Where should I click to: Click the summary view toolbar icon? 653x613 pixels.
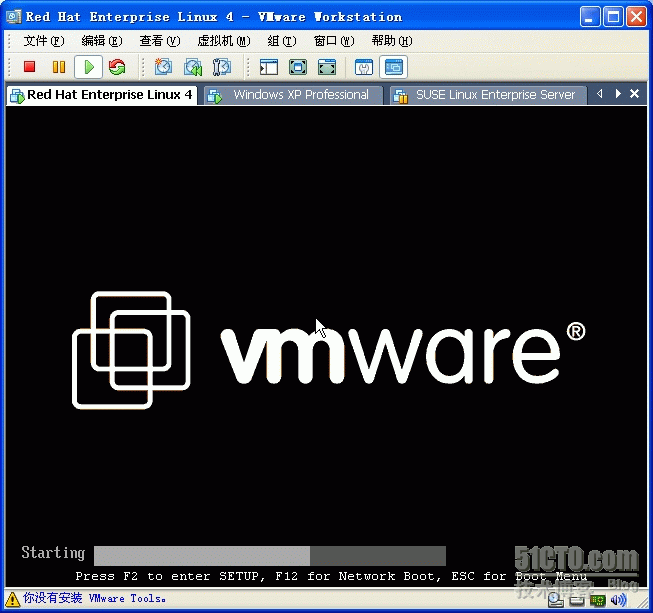(364, 67)
